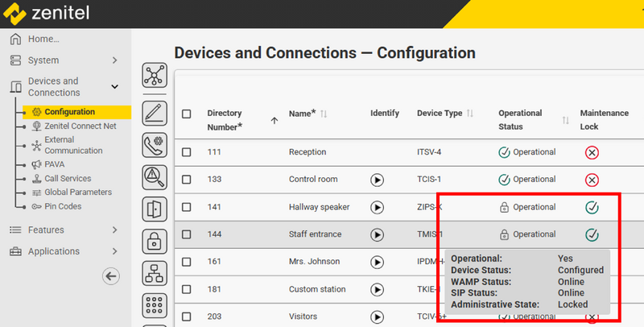Check the box for Hallway speaker row

click(x=187, y=207)
